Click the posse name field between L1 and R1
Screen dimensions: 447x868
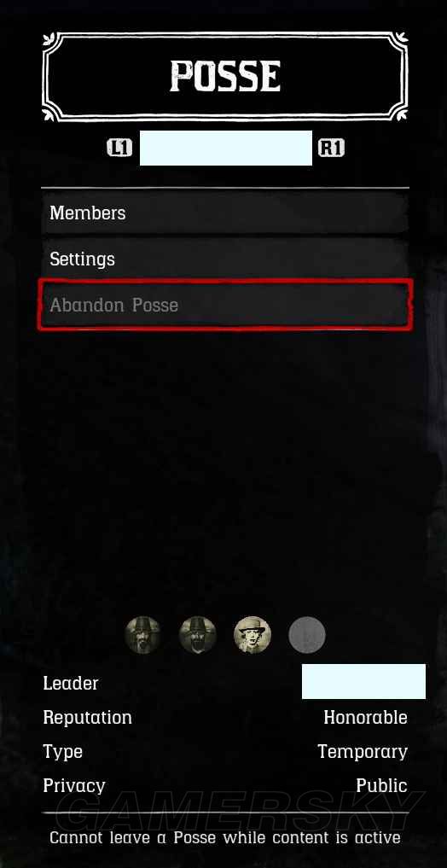pos(226,148)
